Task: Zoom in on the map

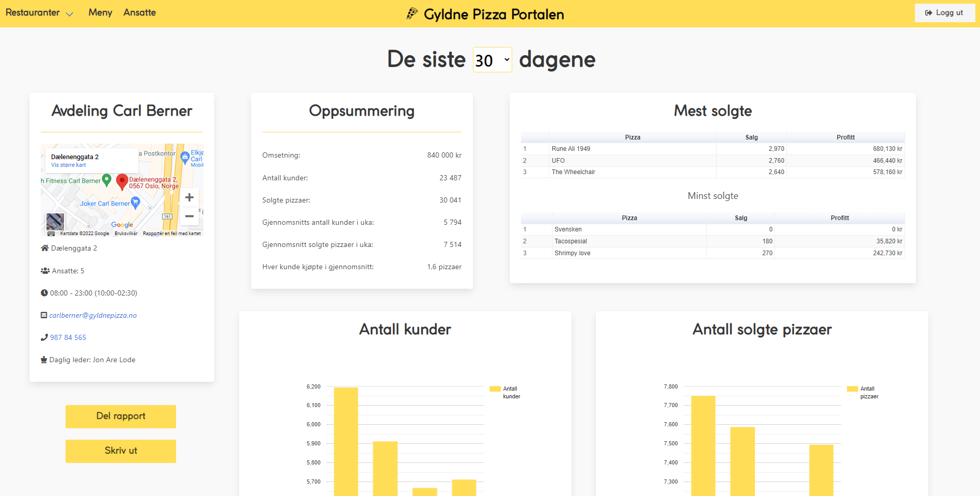Action: point(189,197)
